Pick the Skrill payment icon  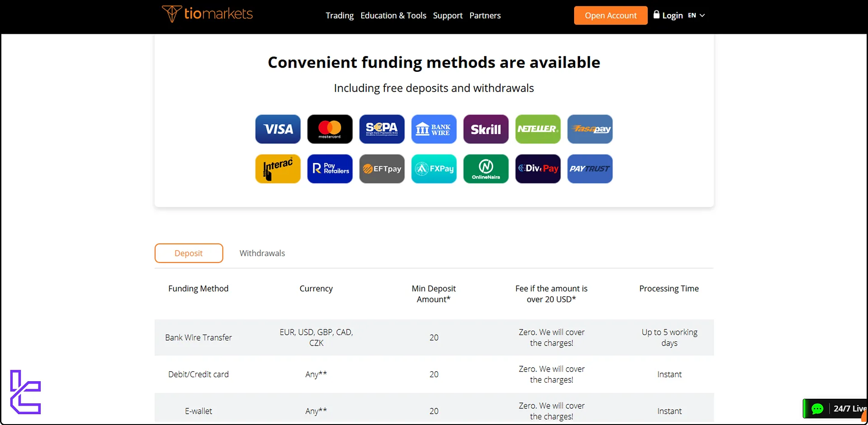pos(486,129)
